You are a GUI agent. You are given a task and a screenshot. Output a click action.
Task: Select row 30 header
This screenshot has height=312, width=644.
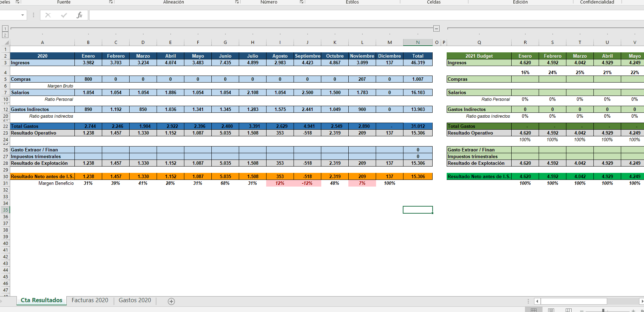click(x=5, y=176)
